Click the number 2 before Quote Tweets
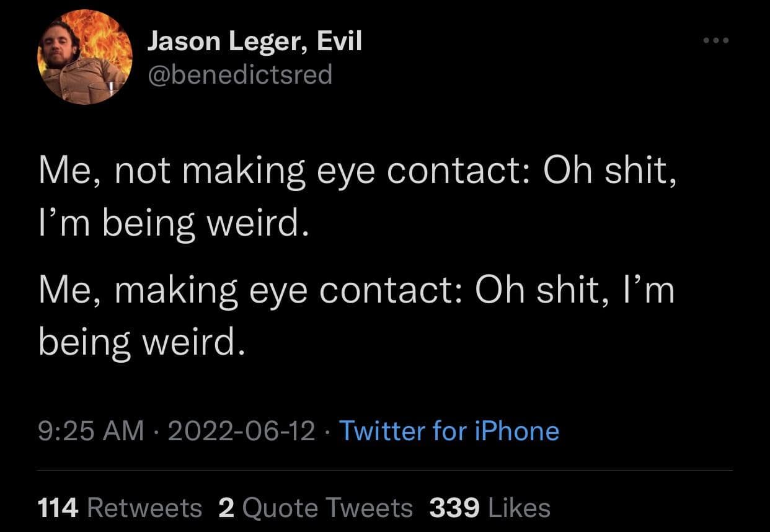The height and width of the screenshot is (532, 770). point(226,508)
